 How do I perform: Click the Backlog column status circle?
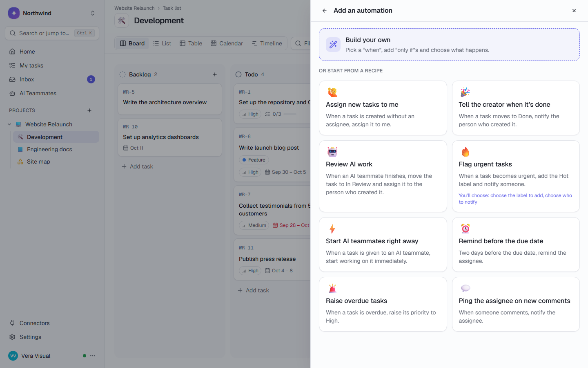[122, 74]
